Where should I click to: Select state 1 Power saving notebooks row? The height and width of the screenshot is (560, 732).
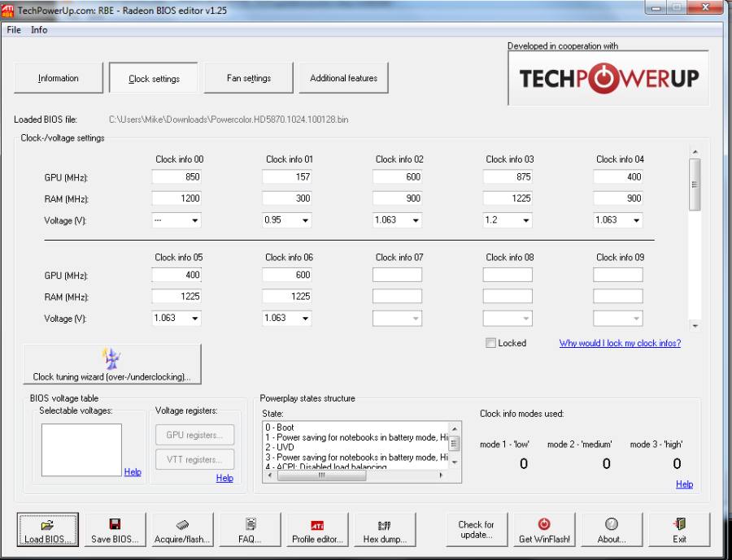pyautogui.click(x=355, y=437)
